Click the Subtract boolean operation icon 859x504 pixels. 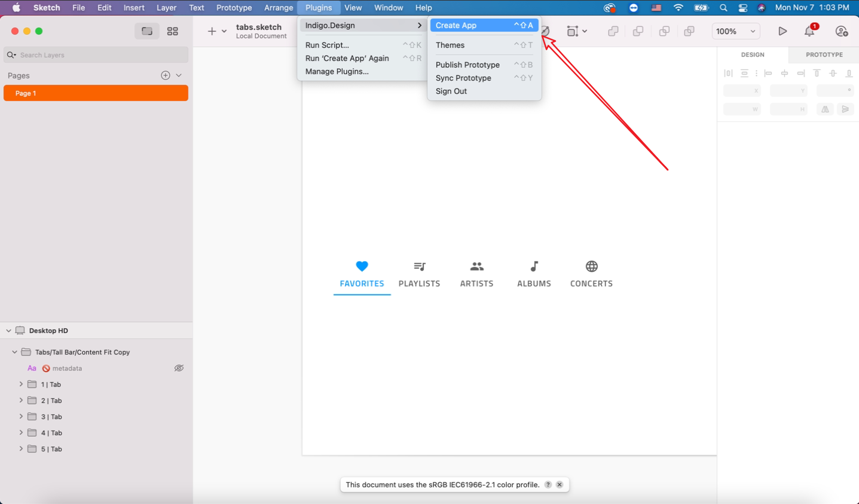point(638,31)
